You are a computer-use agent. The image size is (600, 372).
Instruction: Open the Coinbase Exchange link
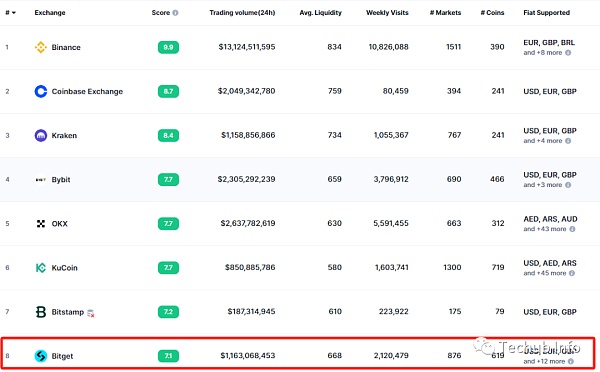click(87, 91)
